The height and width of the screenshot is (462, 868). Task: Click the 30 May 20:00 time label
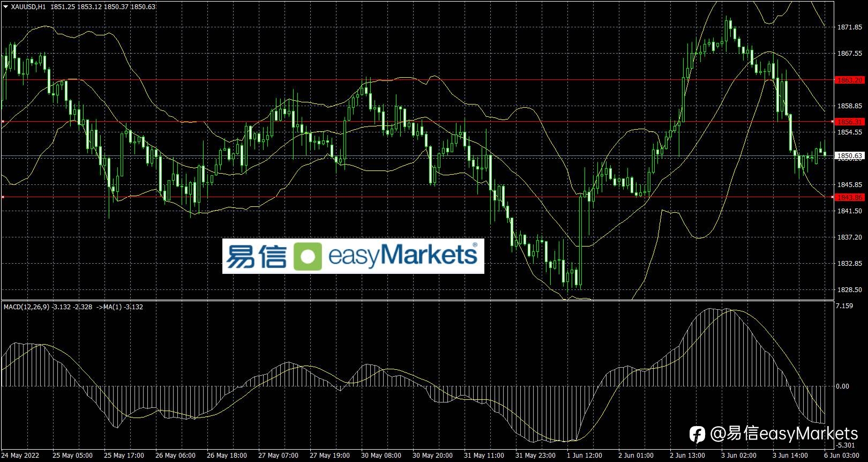pos(433,456)
